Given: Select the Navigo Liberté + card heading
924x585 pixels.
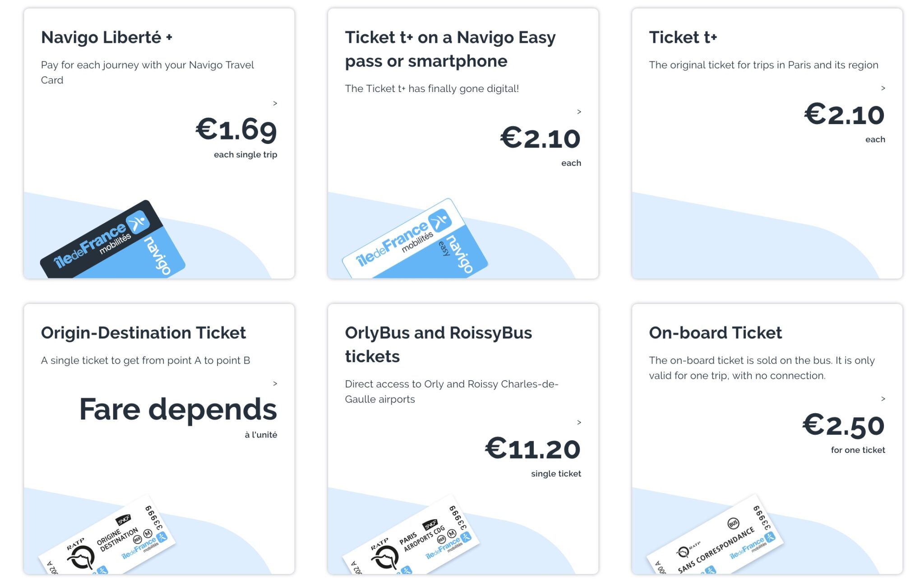Looking at the screenshot, I should [x=107, y=38].
